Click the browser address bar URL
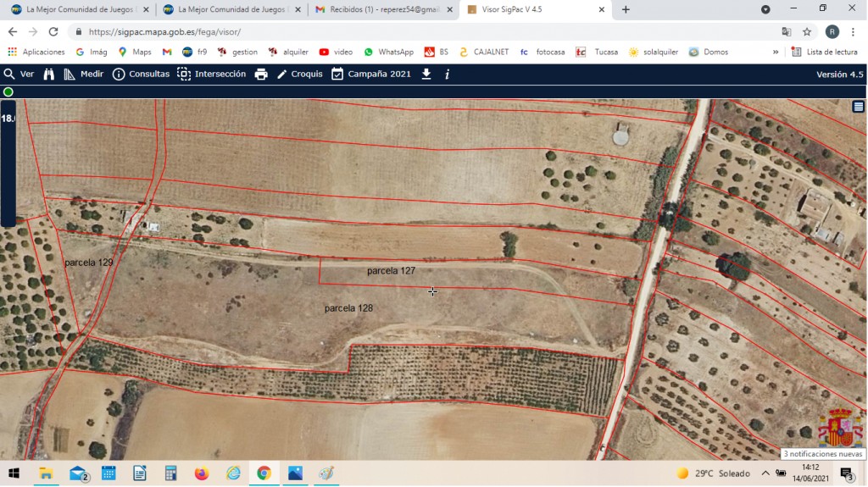Image resolution: width=868 pixels, height=487 pixels. click(x=164, y=32)
